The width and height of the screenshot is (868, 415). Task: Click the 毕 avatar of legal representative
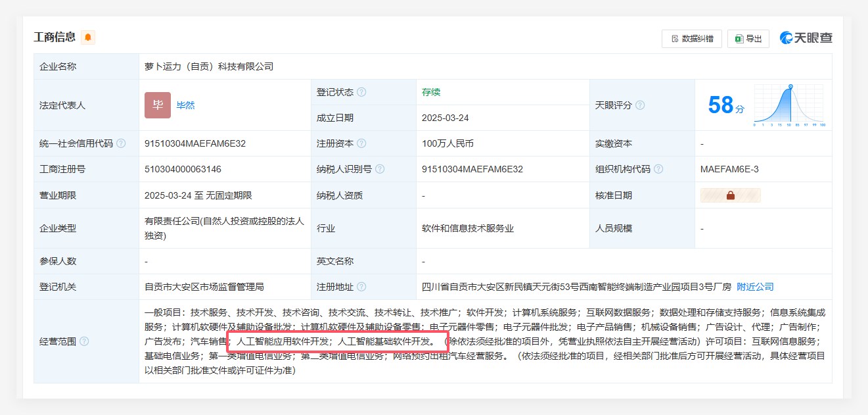(x=158, y=105)
